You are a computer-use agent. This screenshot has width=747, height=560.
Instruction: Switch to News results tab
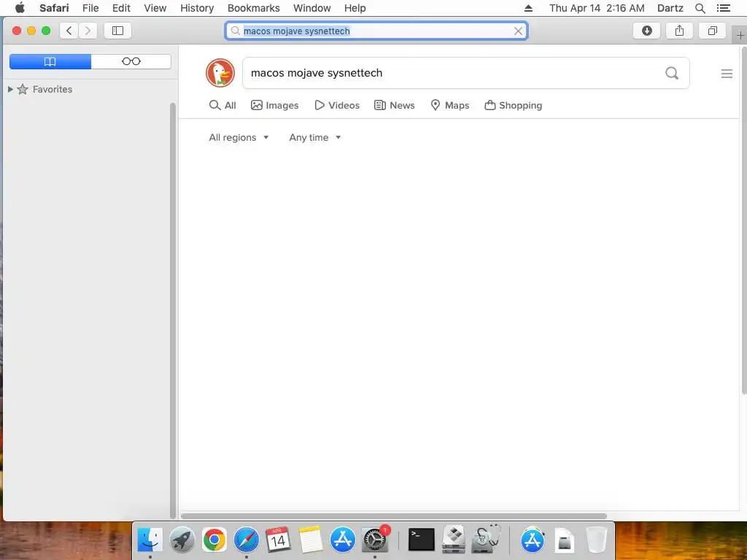pyautogui.click(x=395, y=105)
